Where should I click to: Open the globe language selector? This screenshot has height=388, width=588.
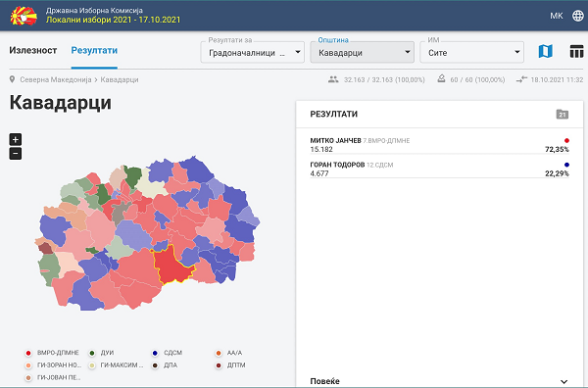pyautogui.click(x=578, y=16)
